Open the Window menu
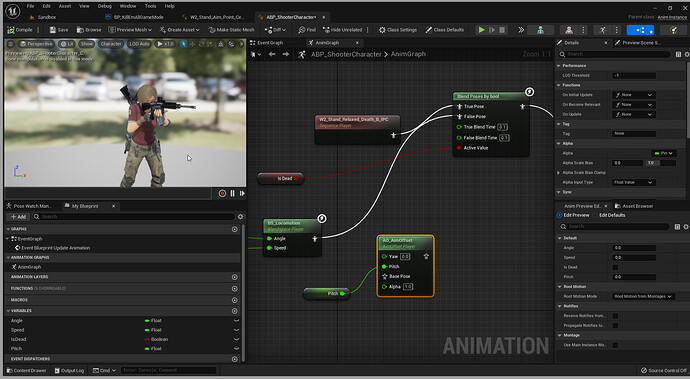 click(128, 6)
